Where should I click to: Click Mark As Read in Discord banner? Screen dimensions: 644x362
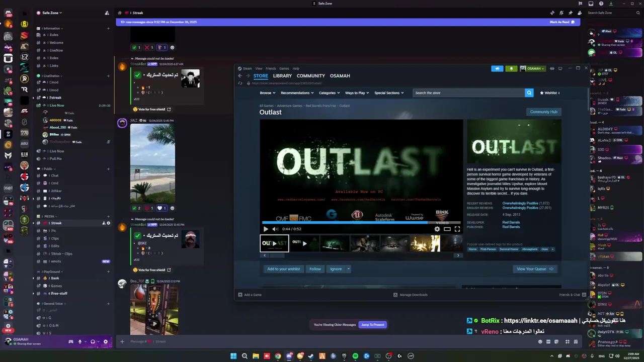coord(562,22)
